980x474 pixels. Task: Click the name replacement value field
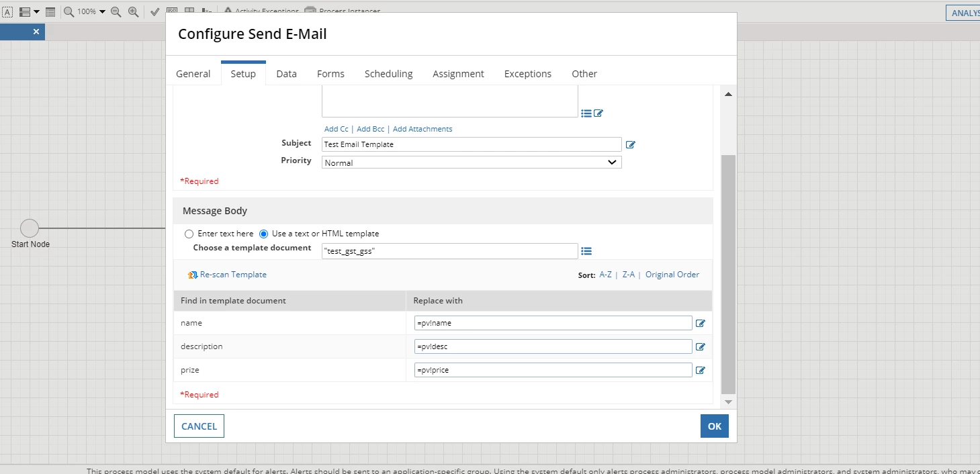[553, 323]
